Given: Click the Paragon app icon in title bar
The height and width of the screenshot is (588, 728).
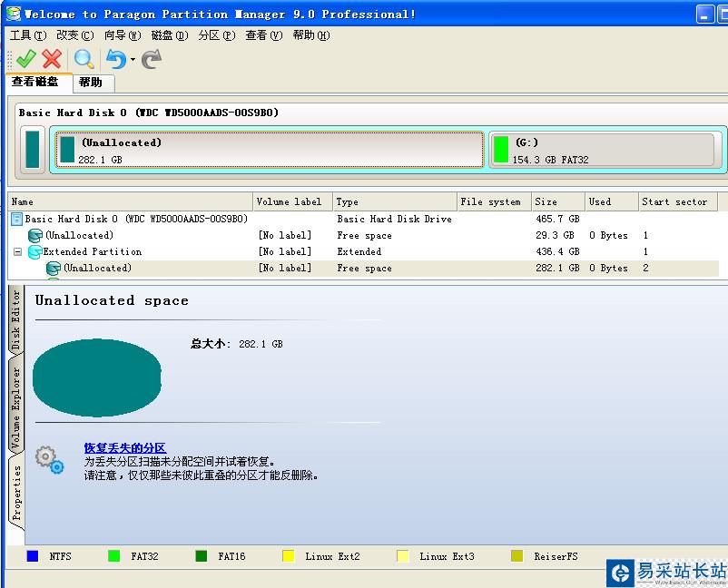Looking at the screenshot, I should [14, 14].
